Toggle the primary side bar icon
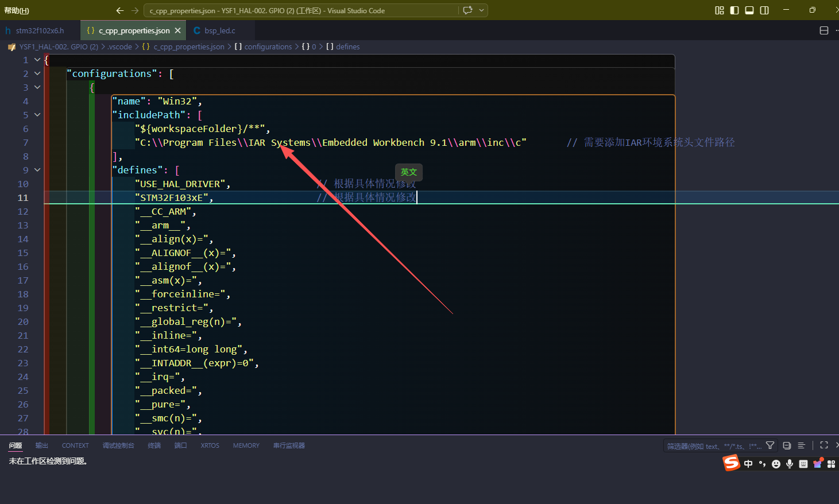Image resolution: width=839 pixels, height=504 pixels. click(x=734, y=10)
